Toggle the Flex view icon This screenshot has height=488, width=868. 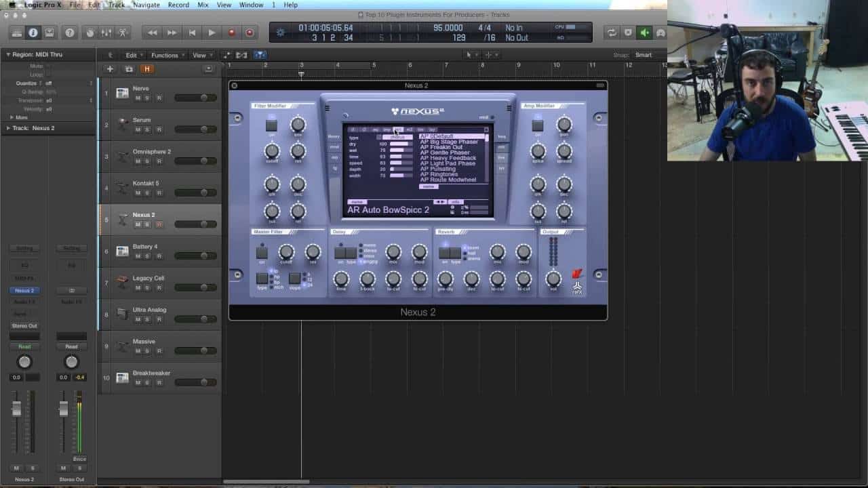[x=242, y=55]
